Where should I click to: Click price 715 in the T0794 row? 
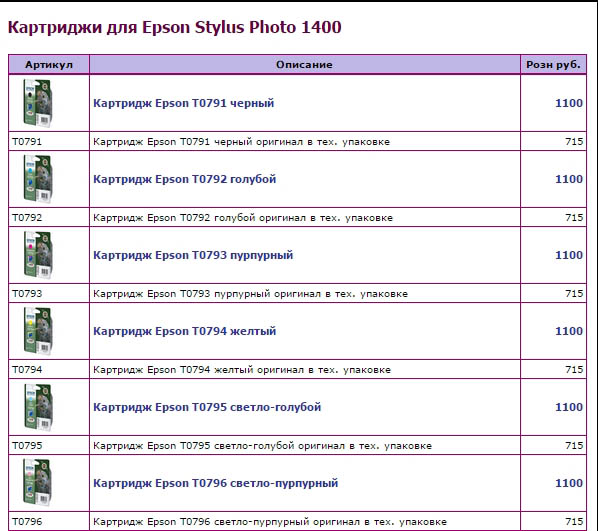pyautogui.click(x=574, y=369)
